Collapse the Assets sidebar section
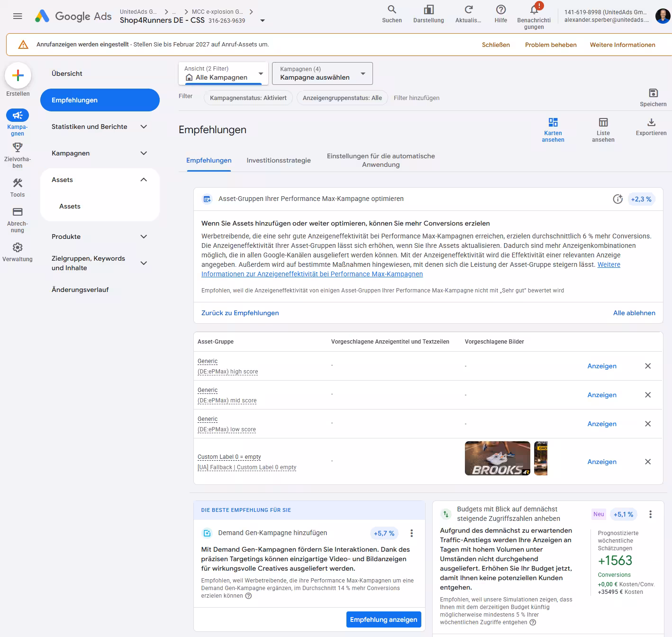Viewport: 672px width, 637px height. (x=144, y=180)
